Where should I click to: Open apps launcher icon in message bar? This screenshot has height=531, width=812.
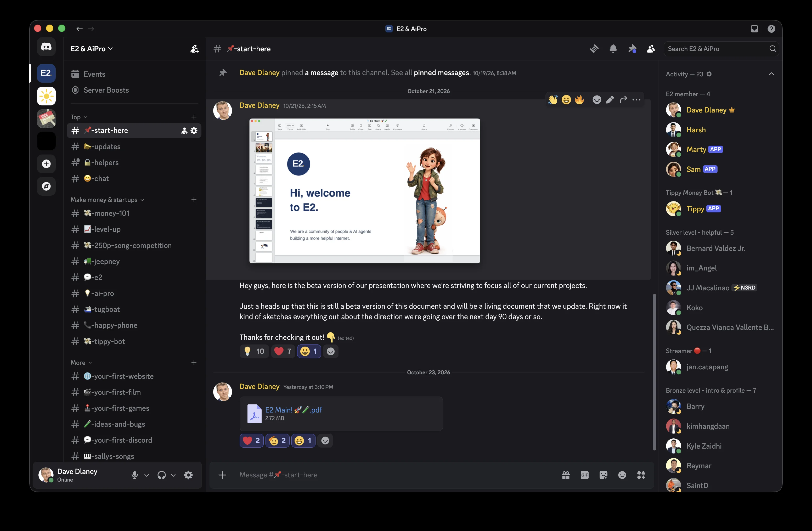(641, 475)
